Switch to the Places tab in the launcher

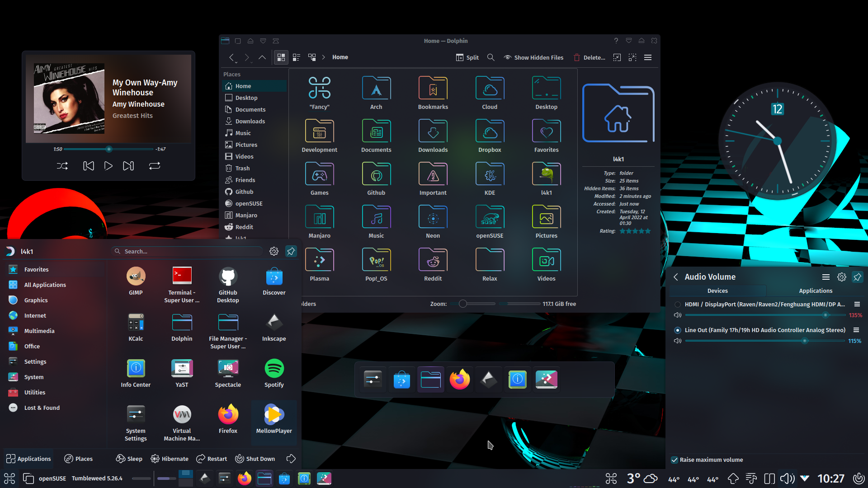pos(78,459)
